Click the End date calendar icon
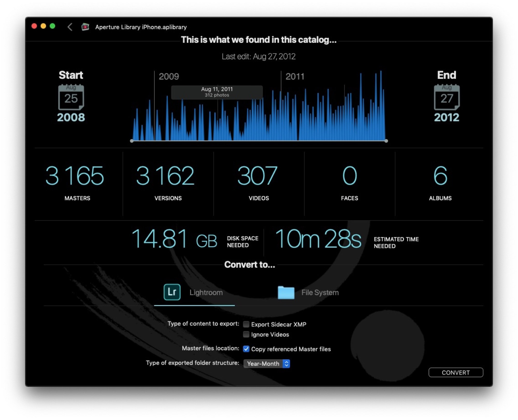Viewport: 518px width, 420px height. [x=447, y=97]
